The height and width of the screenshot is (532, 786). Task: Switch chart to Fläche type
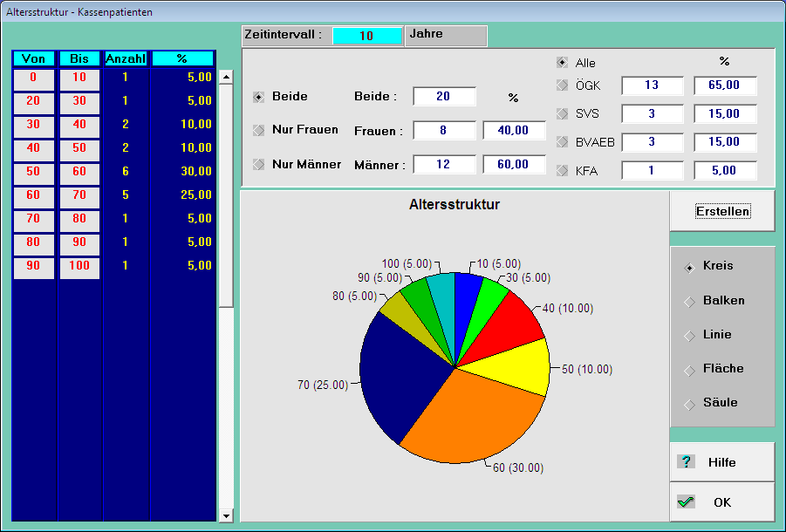(690, 369)
